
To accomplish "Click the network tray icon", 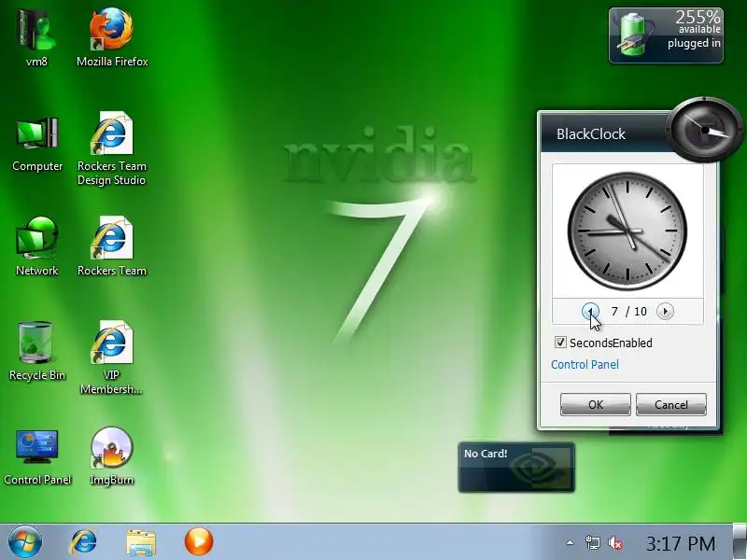I will (593, 543).
